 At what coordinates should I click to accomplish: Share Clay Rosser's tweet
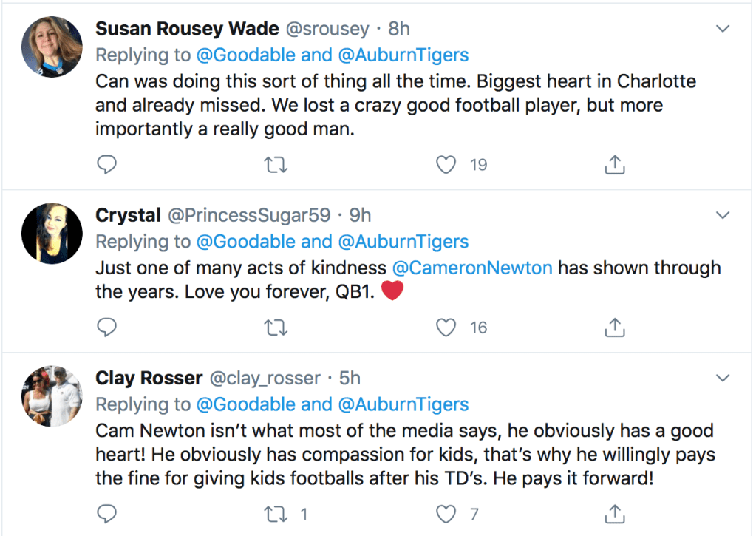click(615, 513)
